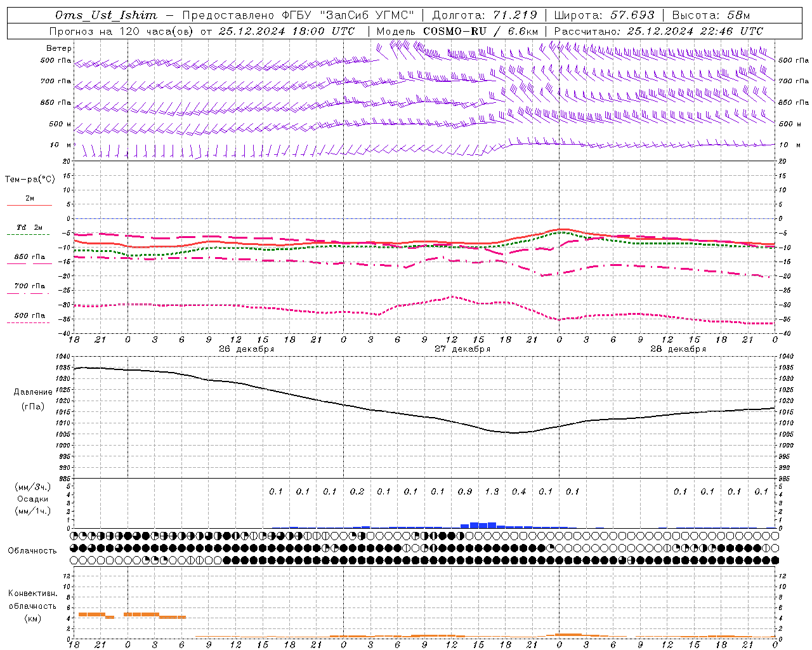Click the lowest point of the pressure curve
The width and height of the screenshot is (812, 650).
514,433
